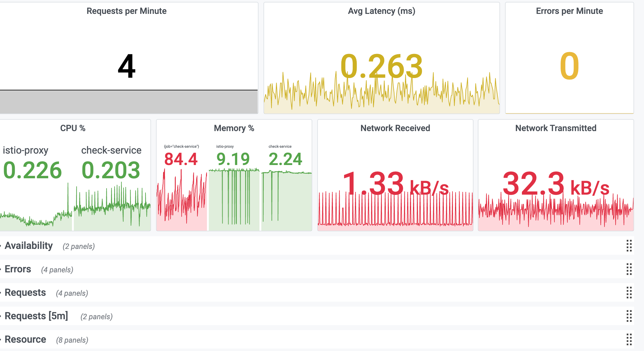Viewport: 644px width, 351px height.
Task: Toggle the check-service series in Memory % panel
Action: tap(280, 147)
